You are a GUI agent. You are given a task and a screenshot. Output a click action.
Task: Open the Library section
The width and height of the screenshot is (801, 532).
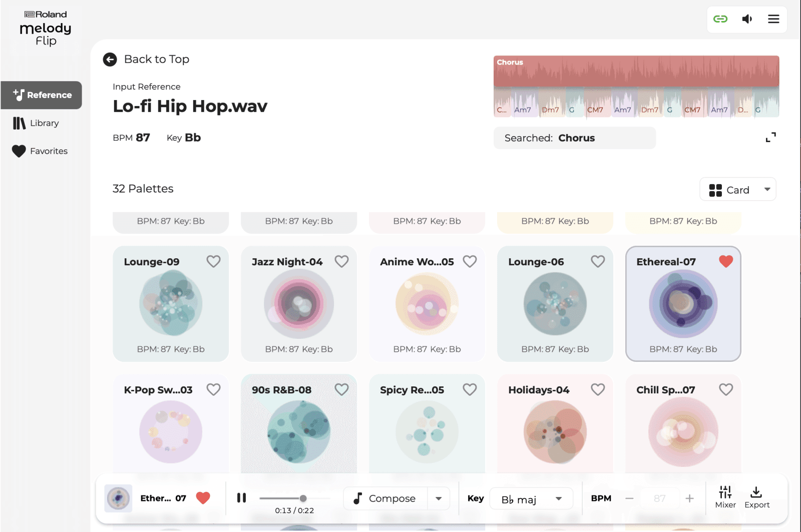click(x=36, y=123)
